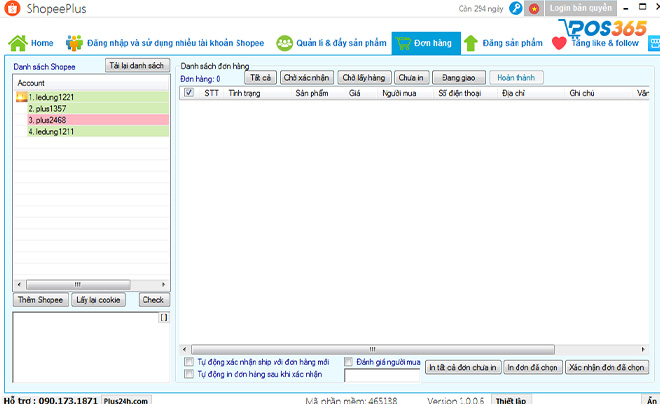This screenshot has height=404, width=660.
Task: Click In đơn đã chọn button
Action: pos(532,367)
